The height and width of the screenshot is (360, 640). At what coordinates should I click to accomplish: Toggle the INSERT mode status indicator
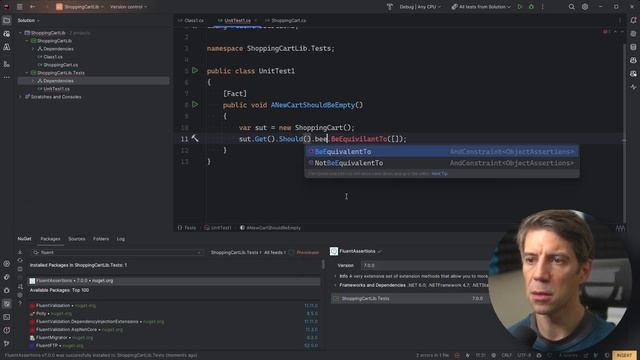tap(624, 356)
